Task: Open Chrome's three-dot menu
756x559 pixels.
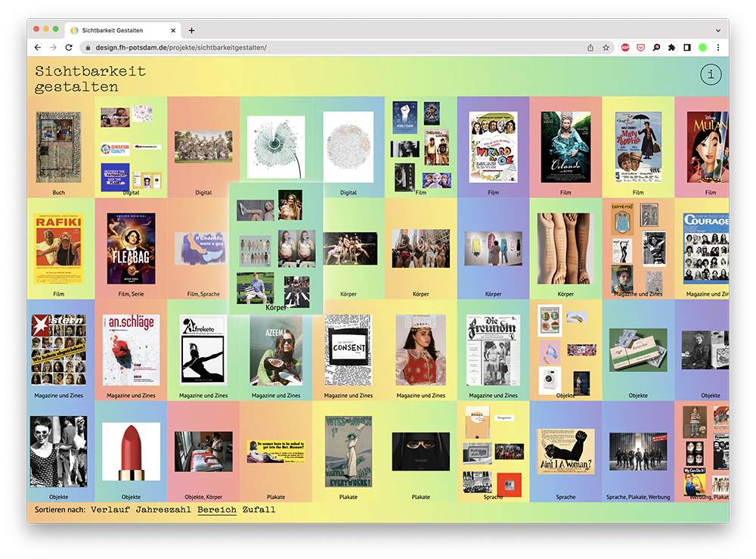Action: tap(717, 48)
